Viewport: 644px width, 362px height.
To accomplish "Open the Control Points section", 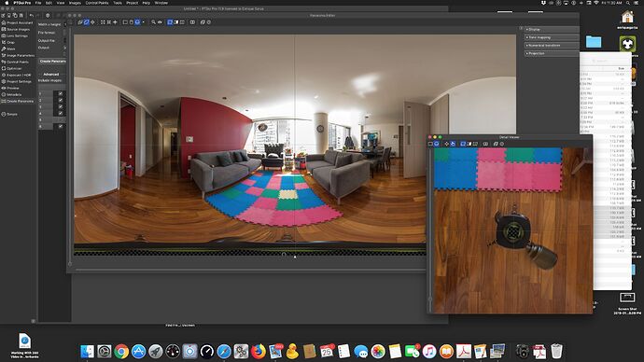I will (17, 62).
